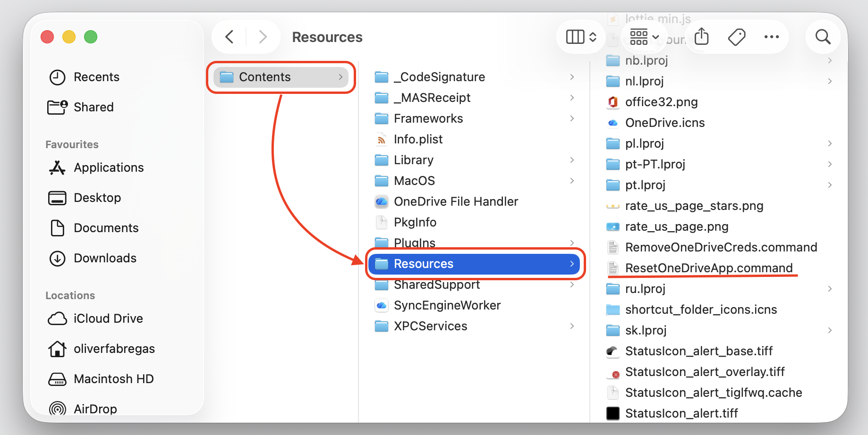
Task: Expand the Resources row chevron
Action: pyautogui.click(x=572, y=264)
